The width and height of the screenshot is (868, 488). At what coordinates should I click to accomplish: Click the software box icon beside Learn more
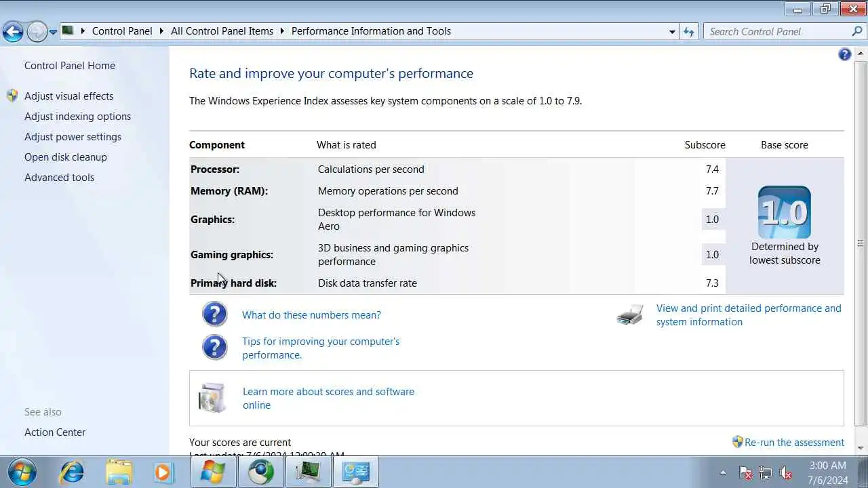coord(212,398)
